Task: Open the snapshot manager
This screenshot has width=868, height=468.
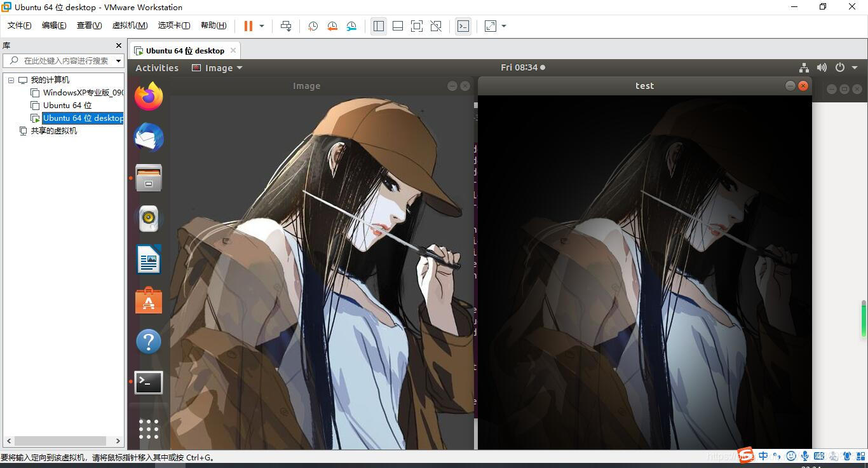Action: click(352, 26)
